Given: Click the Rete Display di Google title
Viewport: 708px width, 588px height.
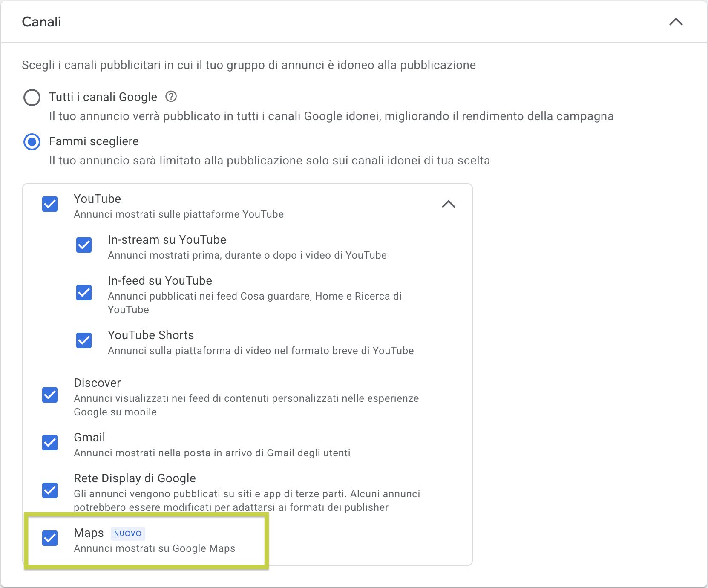Looking at the screenshot, I should tap(135, 478).
